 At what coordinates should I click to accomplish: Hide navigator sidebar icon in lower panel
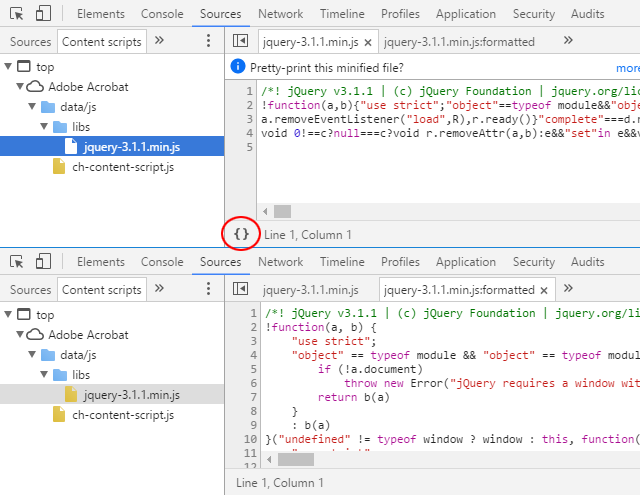coord(240,289)
